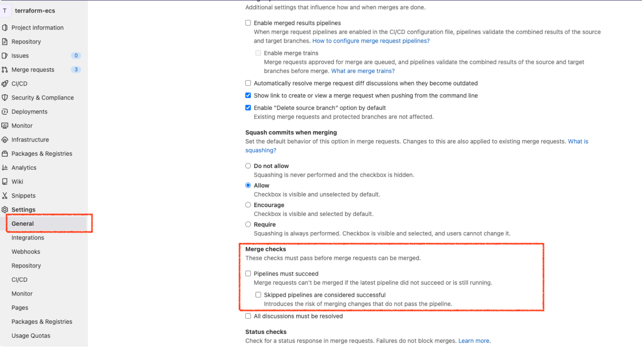Screen dimensions: 642x364
Task: Switch to the Webhooks settings page
Action: click(26, 252)
